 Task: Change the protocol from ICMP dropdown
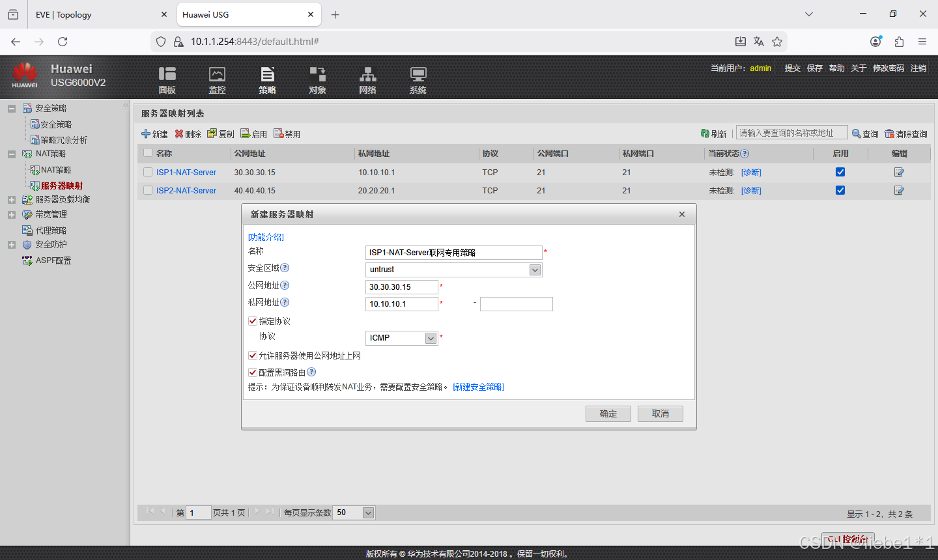click(431, 338)
